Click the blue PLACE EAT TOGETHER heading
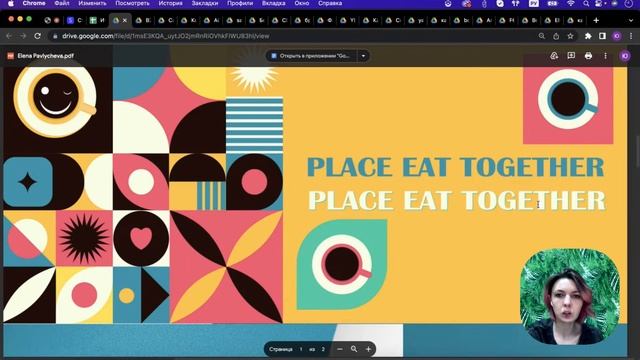 456,167
